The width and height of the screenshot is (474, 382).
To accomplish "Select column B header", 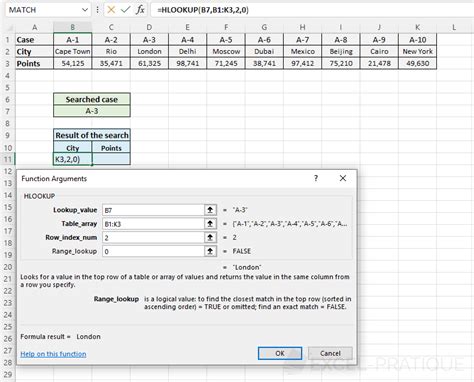I will (x=72, y=27).
